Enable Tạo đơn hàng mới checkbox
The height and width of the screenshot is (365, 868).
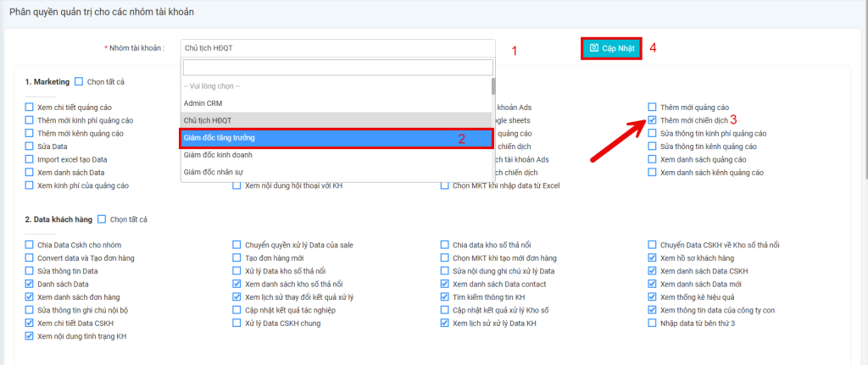pyautogui.click(x=237, y=257)
